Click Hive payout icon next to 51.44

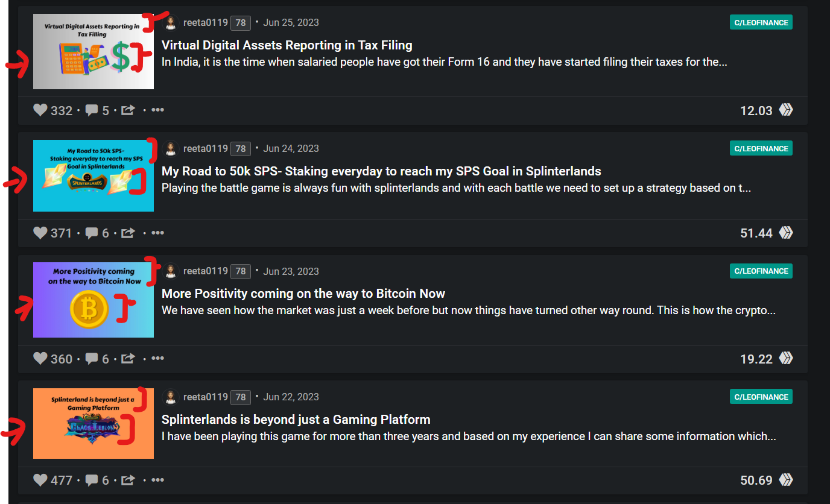(x=785, y=233)
